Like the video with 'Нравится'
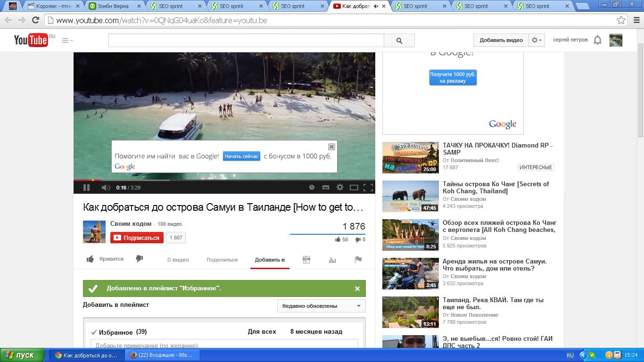Viewport: 644px width, 362px height. [x=105, y=259]
